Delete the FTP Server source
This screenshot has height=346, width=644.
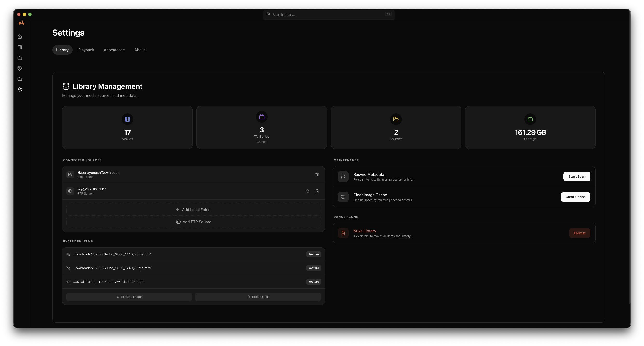coord(317,191)
